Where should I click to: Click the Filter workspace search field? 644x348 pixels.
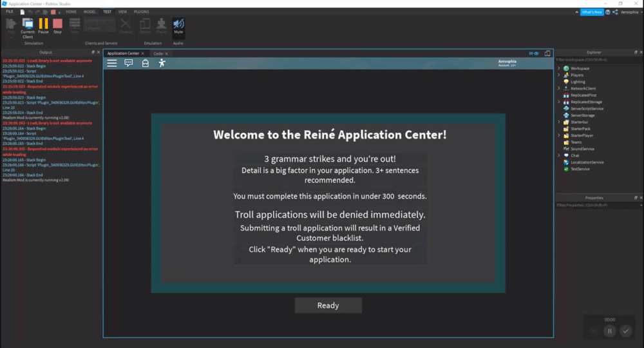coord(599,60)
